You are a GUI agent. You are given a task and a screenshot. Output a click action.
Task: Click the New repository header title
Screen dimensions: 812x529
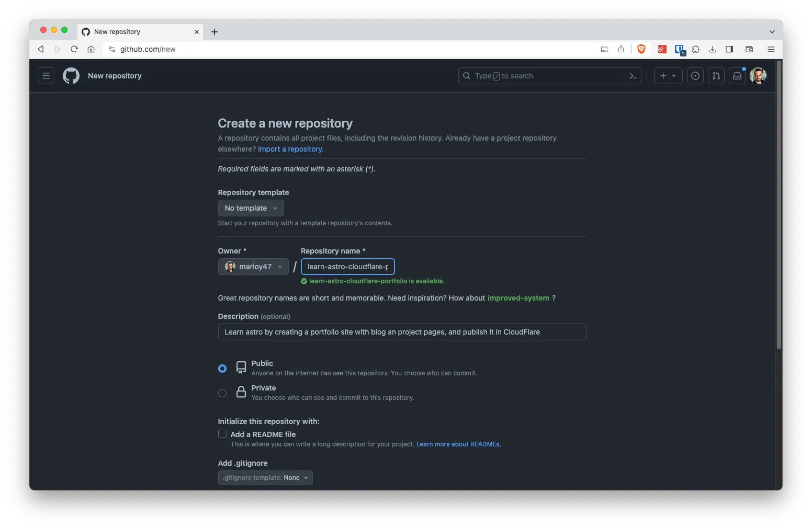pyautogui.click(x=115, y=76)
